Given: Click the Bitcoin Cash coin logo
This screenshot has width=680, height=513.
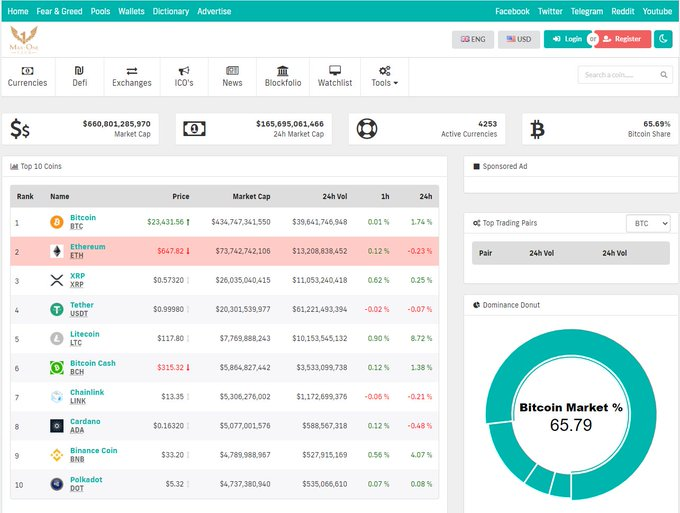Looking at the screenshot, I should pyautogui.click(x=57, y=367).
